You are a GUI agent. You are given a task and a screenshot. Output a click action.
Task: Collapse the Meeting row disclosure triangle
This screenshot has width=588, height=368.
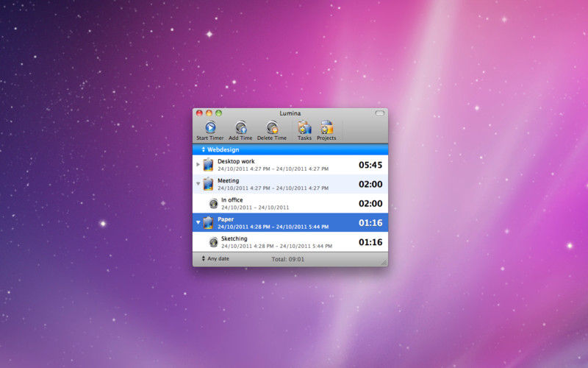tap(198, 184)
